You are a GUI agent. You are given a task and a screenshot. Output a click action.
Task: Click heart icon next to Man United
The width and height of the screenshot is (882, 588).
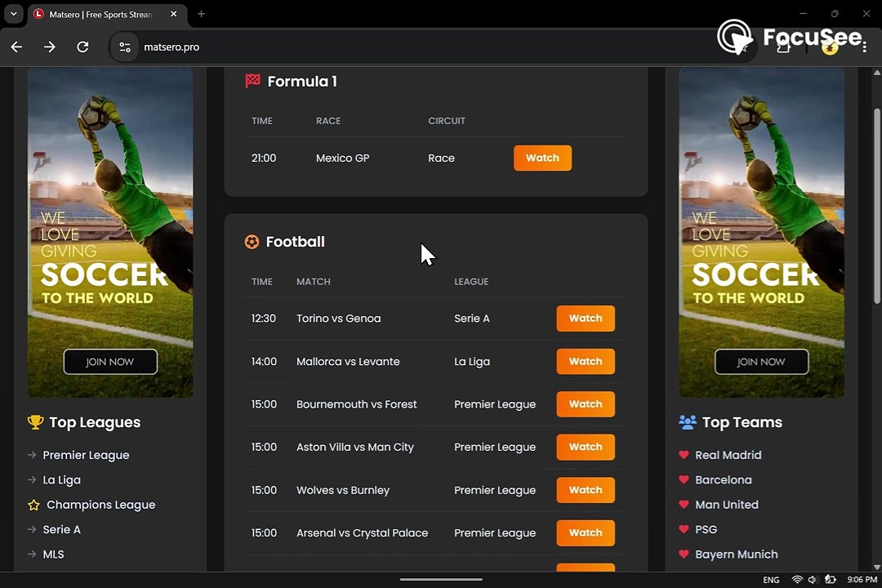click(684, 504)
